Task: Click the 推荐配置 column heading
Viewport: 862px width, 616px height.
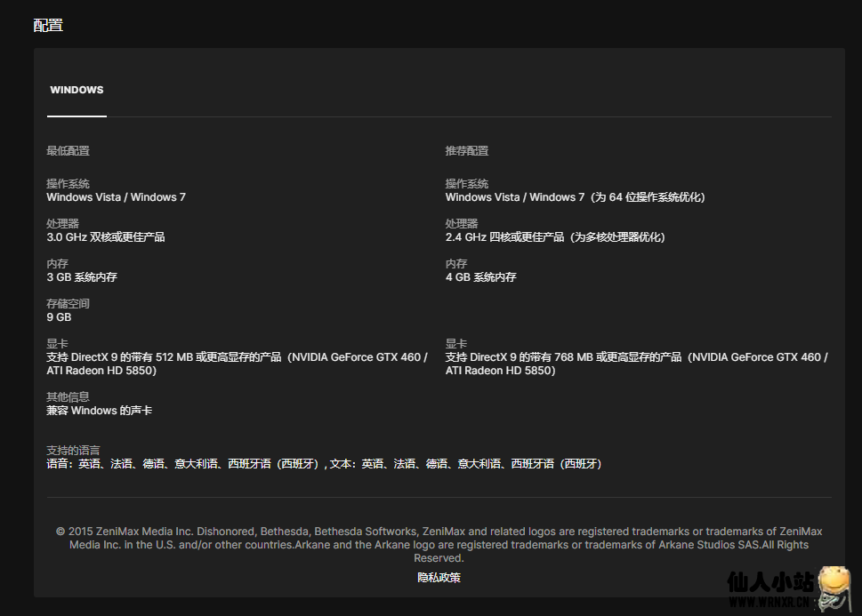Action: pos(467,151)
